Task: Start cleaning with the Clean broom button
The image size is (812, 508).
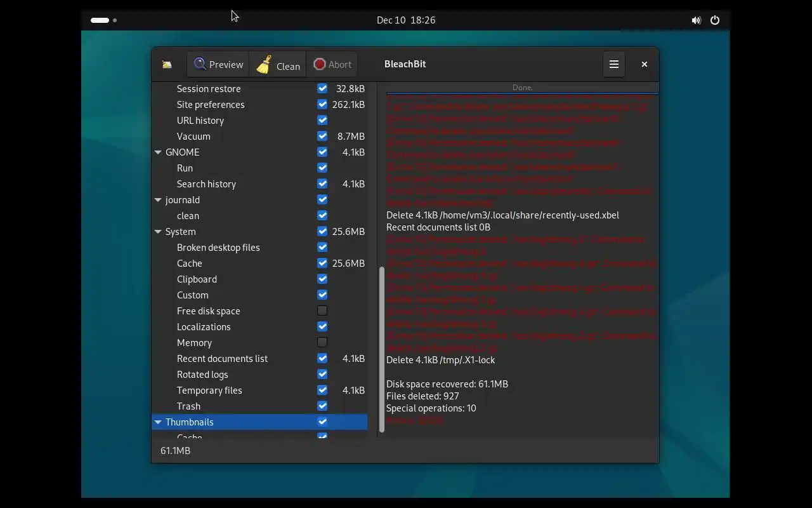Action: pos(278,64)
